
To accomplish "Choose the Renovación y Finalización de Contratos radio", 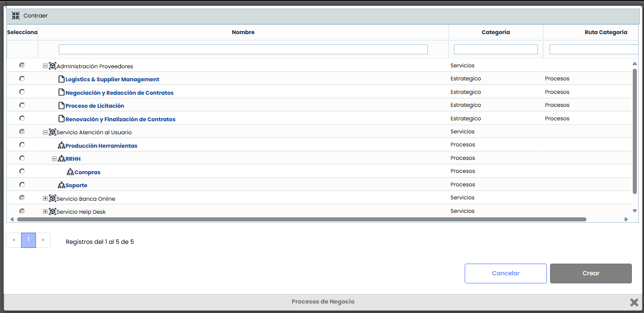I will pos(22,118).
